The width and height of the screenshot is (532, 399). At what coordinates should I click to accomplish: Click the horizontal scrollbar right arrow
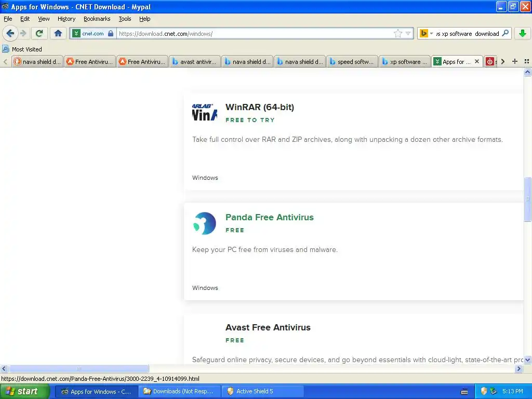click(x=518, y=368)
